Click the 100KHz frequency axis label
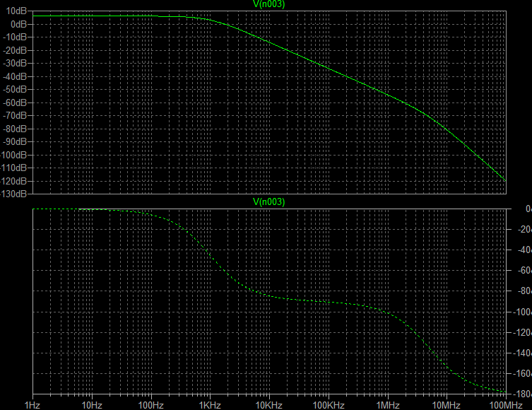 [x=328, y=404]
